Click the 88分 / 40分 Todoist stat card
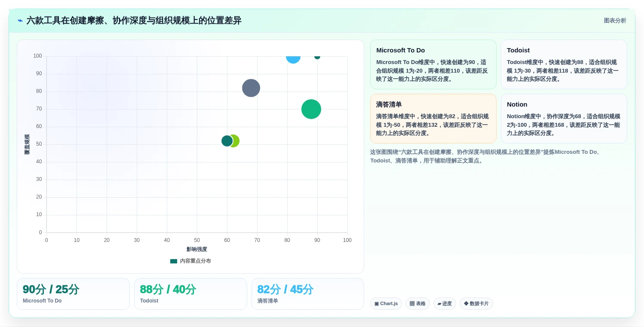Viewport: 644px width, 327px height. pos(190,294)
